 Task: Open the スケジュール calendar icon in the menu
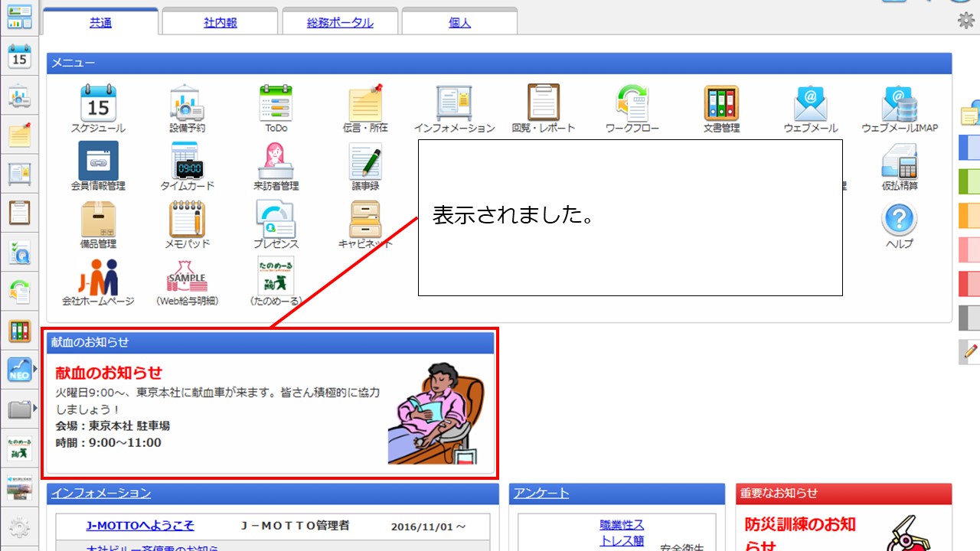coord(98,103)
